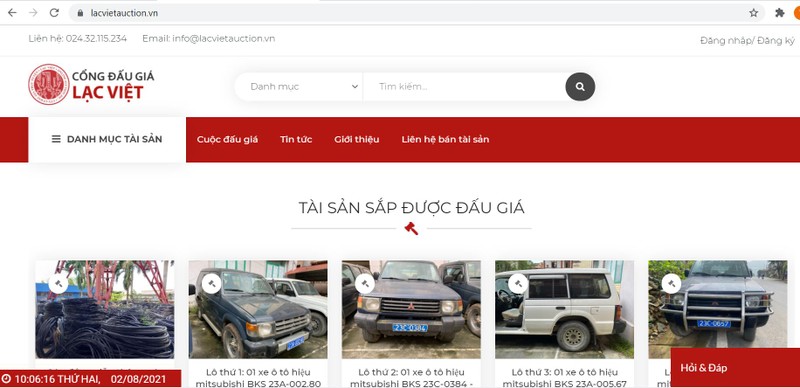Screen dimensions: 800x388
Task: Bookmark page with the star icon
Action: point(754,13)
